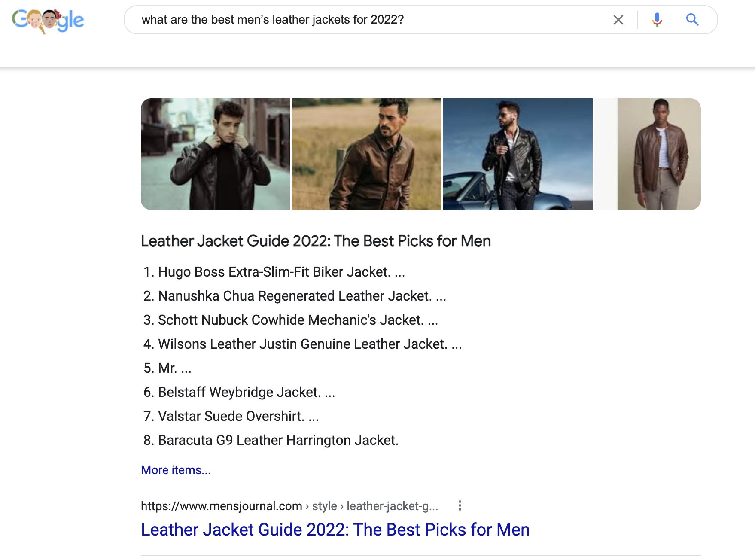Open the three-dot result options menu
The width and height of the screenshot is (755, 560).
[460, 506]
